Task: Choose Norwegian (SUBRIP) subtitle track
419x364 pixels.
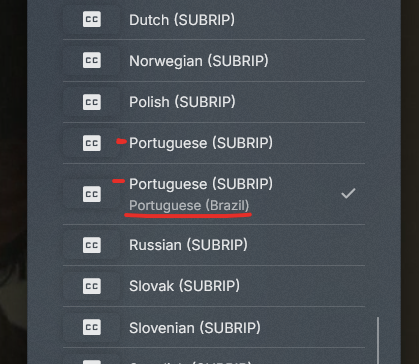Action: coord(214,61)
